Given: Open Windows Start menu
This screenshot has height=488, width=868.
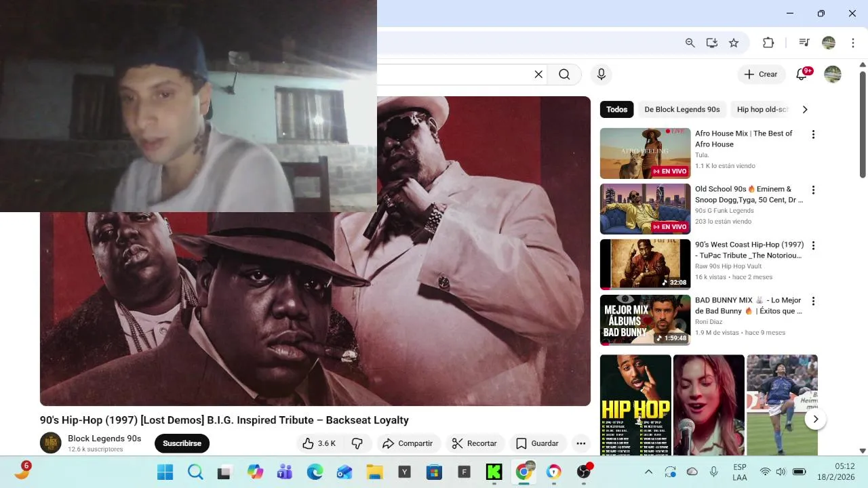Looking at the screenshot, I should pos(165,472).
